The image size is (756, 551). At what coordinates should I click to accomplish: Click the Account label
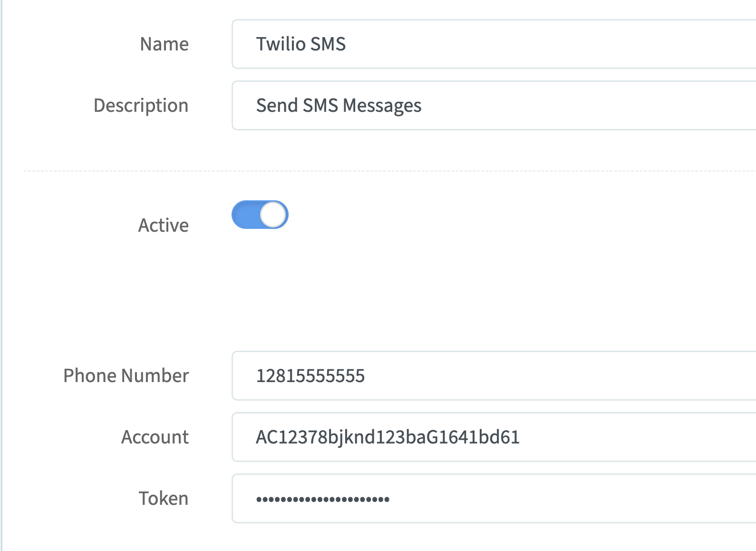coord(155,437)
